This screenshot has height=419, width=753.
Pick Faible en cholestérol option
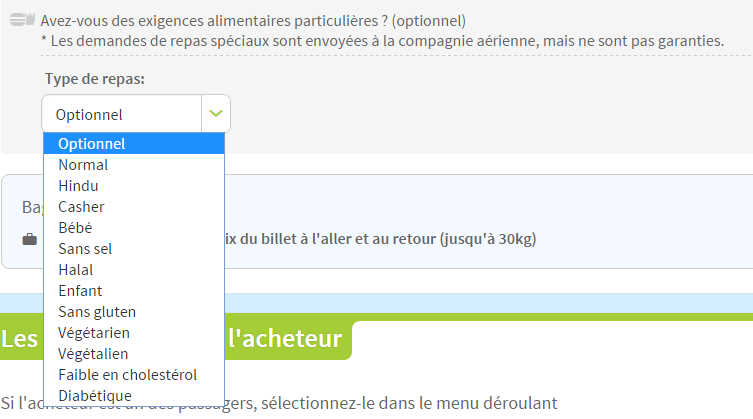(x=134, y=375)
